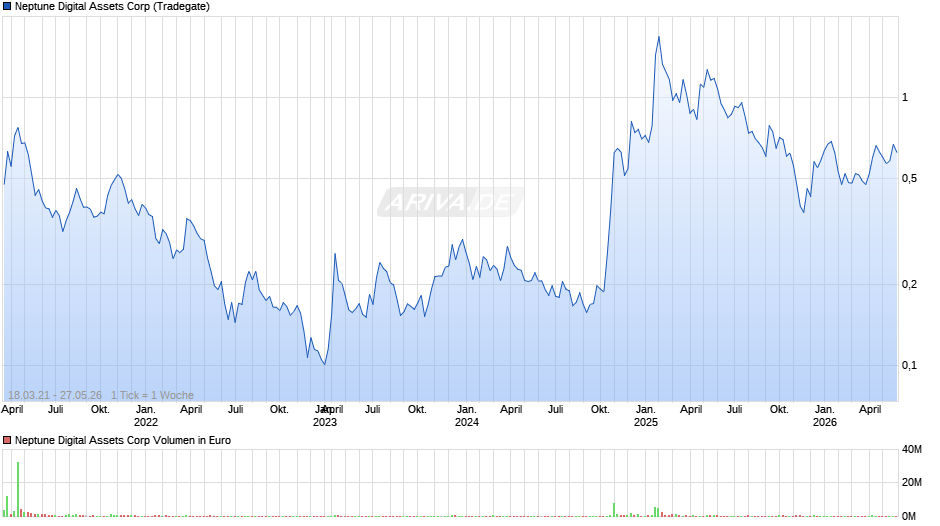The height and width of the screenshot is (526, 940).
Task: Click the tallest green volume bar in 2021
Action: (18, 489)
